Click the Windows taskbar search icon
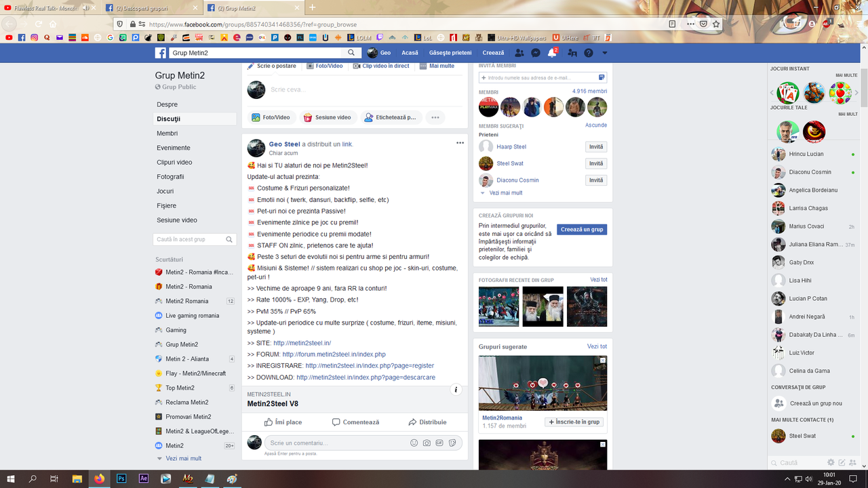Image resolution: width=868 pixels, height=488 pixels. point(33,479)
